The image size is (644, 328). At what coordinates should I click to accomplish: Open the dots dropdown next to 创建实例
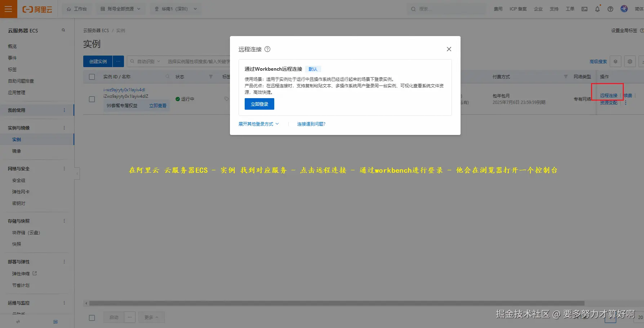click(118, 61)
